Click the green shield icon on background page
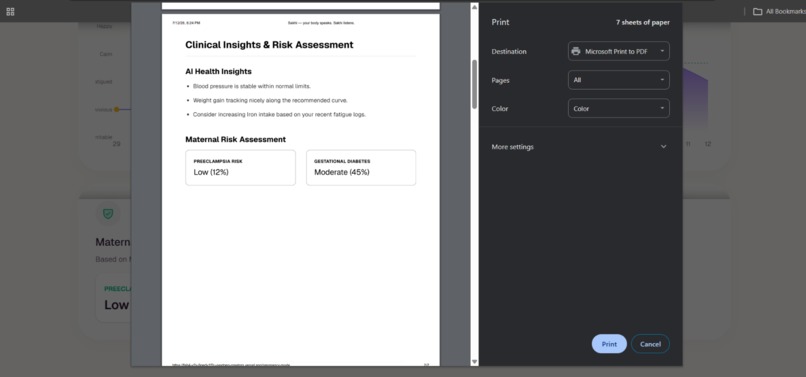This screenshot has width=806, height=377. (x=108, y=214)
